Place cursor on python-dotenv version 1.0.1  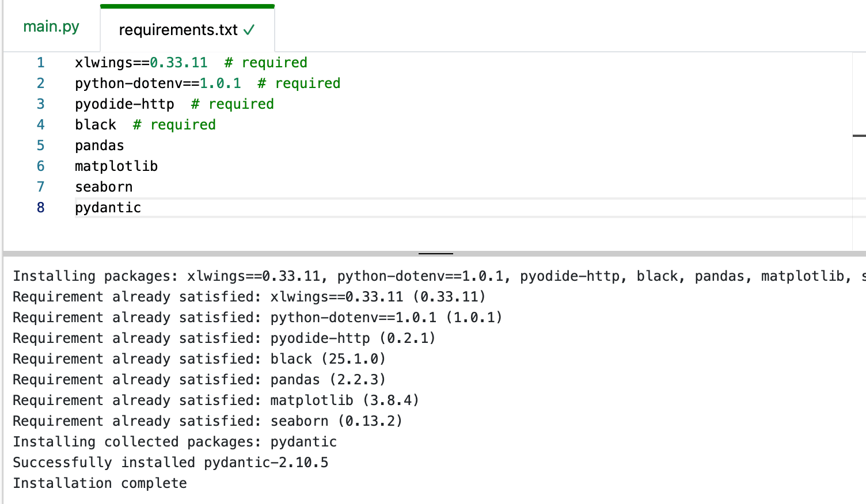220,83
